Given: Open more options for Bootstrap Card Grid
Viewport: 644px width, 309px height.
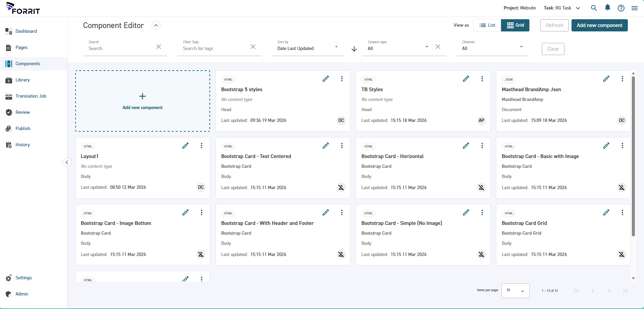Looking at the screenshot, I should (622, 213).
